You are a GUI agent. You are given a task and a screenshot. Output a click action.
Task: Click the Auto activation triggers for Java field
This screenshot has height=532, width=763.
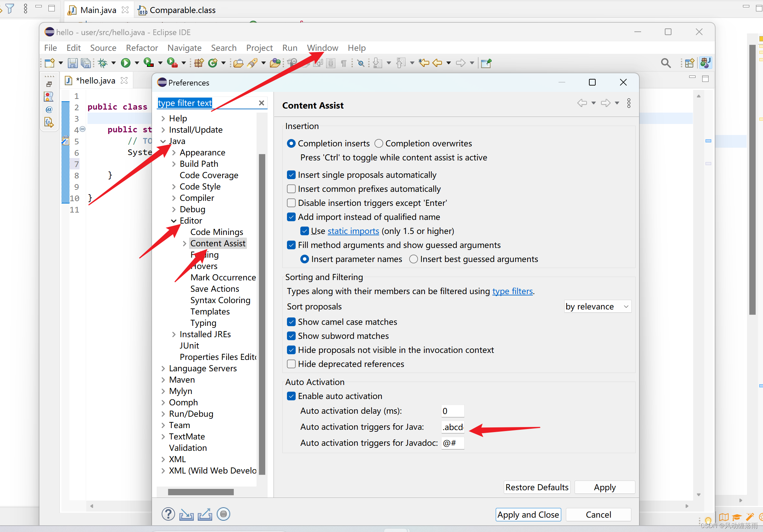[453, 427]
